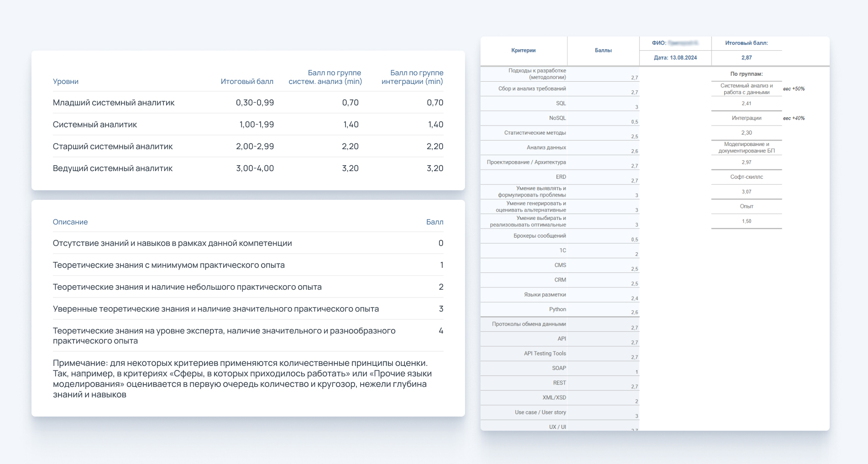The width and height of the screenshot is (868, 464).
Task: Click 'Моделирование и документирование БП' group label
Action: 747,147
